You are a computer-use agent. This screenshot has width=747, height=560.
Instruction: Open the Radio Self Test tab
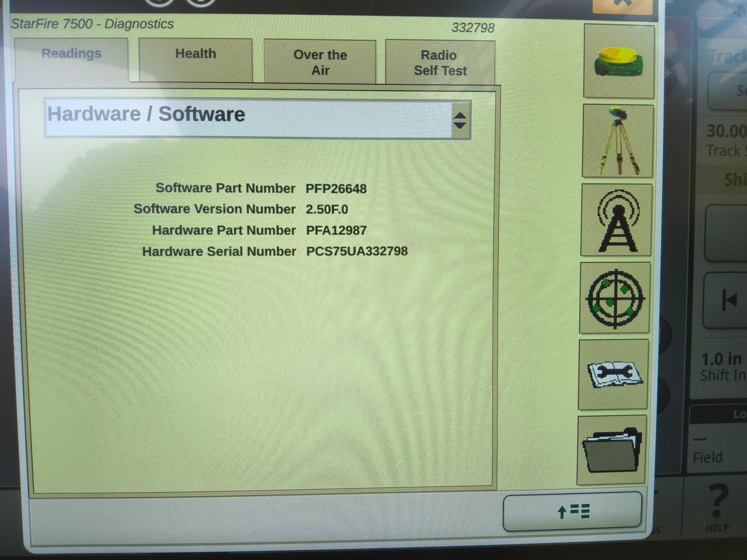click(440, 63)
